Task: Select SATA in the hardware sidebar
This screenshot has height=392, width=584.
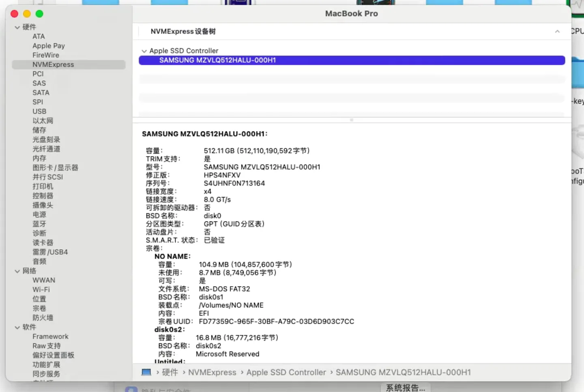Action: click(41, 92)
